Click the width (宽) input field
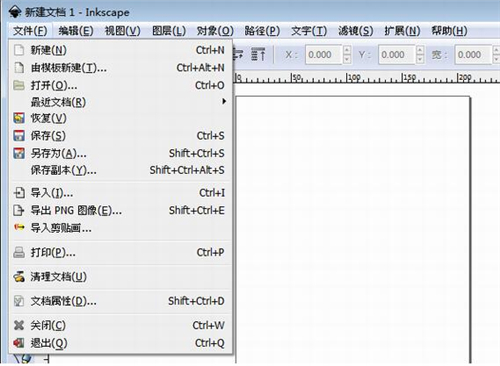 473,54
